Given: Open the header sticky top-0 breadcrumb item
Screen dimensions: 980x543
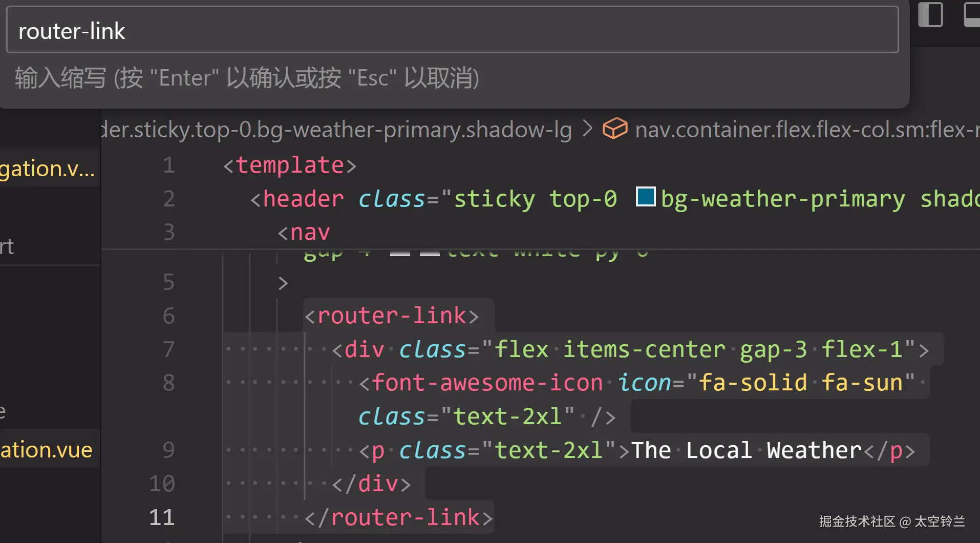Looking at the screenshot, I should [x=336, y=130].
